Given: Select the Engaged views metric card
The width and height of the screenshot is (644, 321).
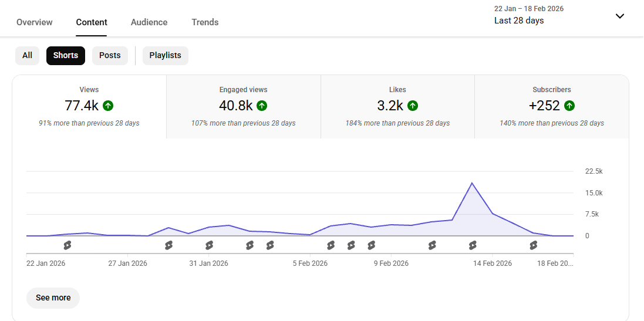Looking at the screenshot, I should (x=243, y=106).
